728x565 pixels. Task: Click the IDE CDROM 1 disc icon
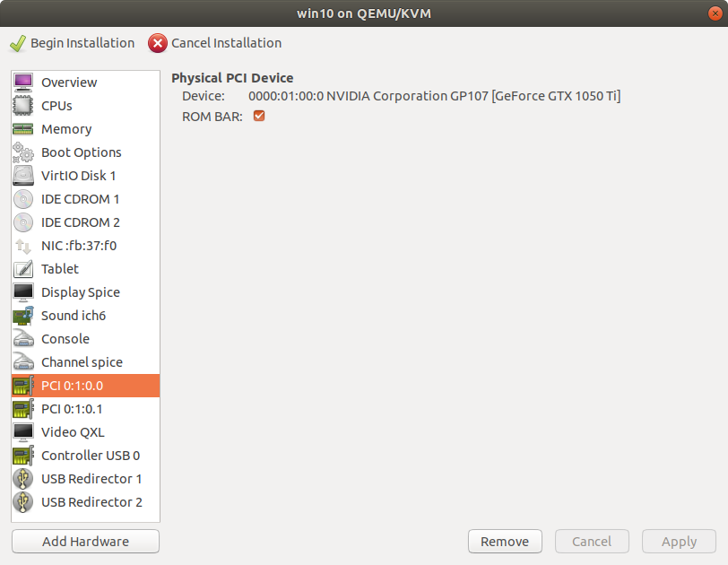point(23,199)
